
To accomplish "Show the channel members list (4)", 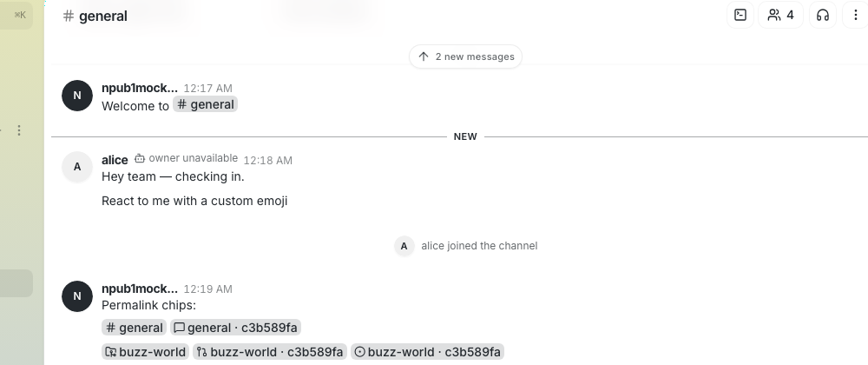I will tap(780, 15).
